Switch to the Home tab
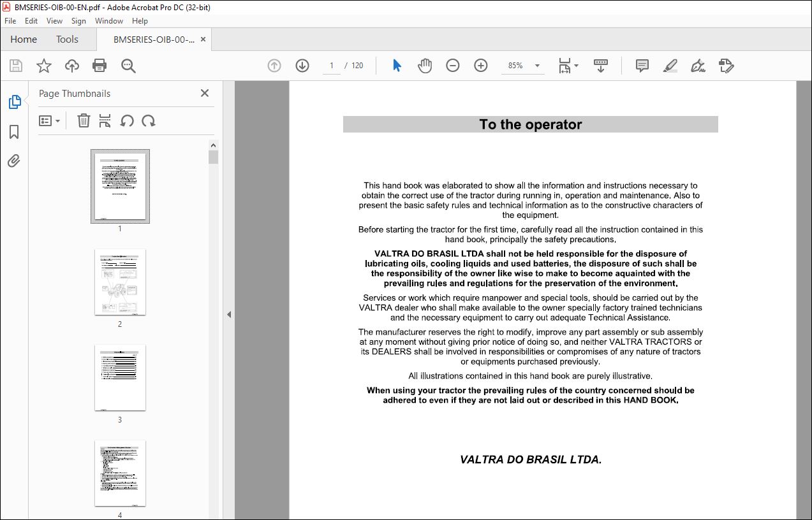812x520 pixels. 24,40
